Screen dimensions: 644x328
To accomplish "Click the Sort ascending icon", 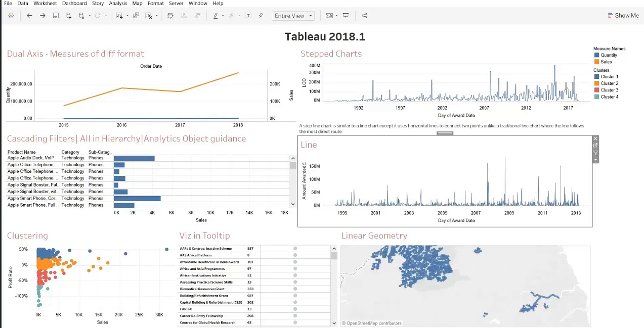I will pyautogui.click(x=184, y=16).
